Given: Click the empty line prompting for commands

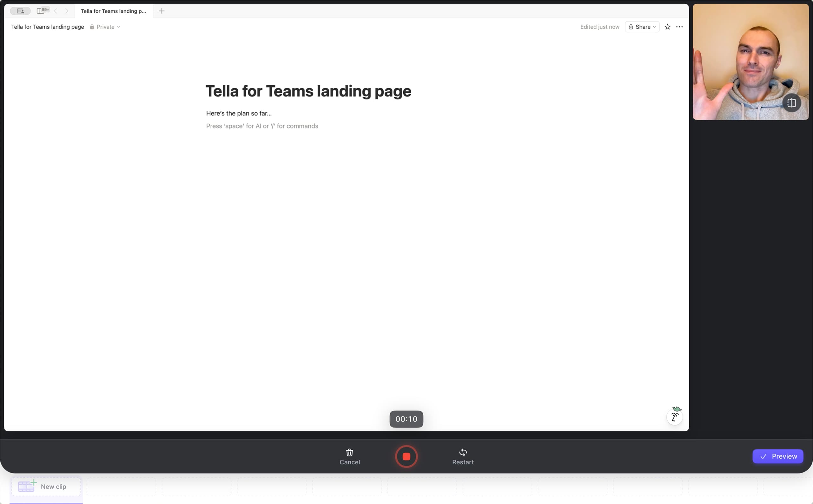Looking at the screenshot, I should [262, 126].
